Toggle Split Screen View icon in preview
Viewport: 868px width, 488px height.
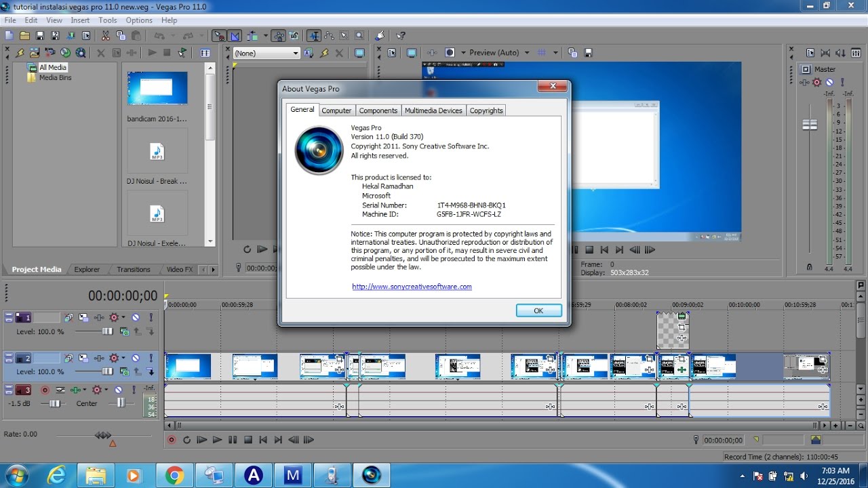(449, 52)
